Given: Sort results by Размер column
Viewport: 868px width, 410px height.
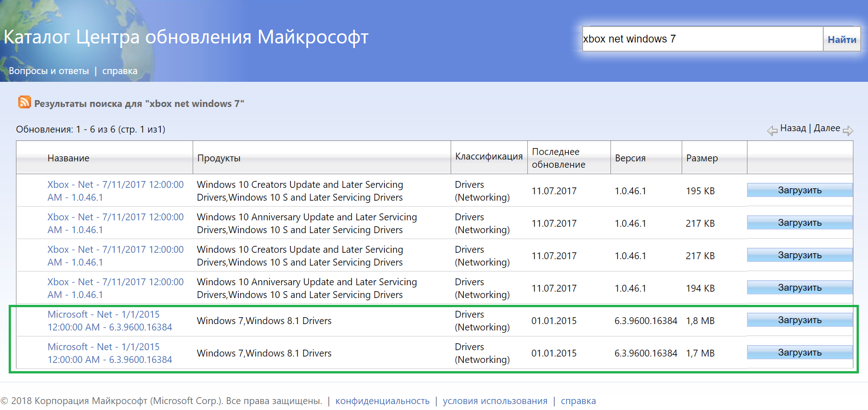Looking at the screenshot, I should [702, 158].
